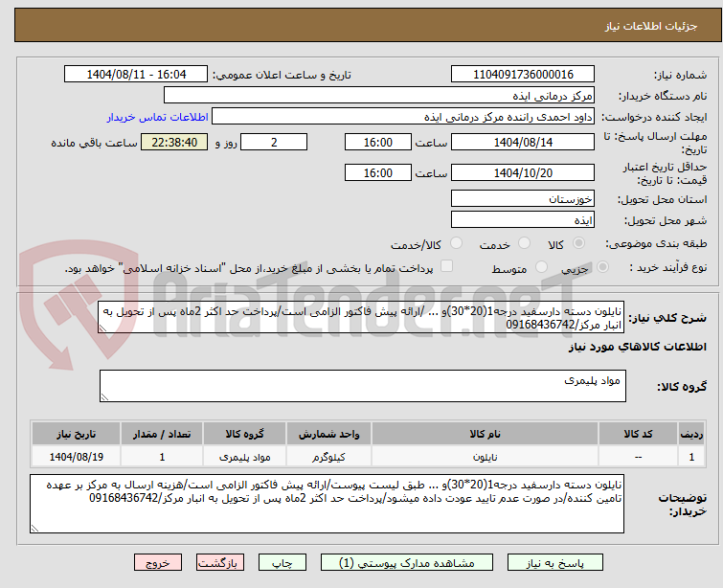
Task: Open مشاهده مدارک پیوستی (1) button
Action: (x=407, y=563)
